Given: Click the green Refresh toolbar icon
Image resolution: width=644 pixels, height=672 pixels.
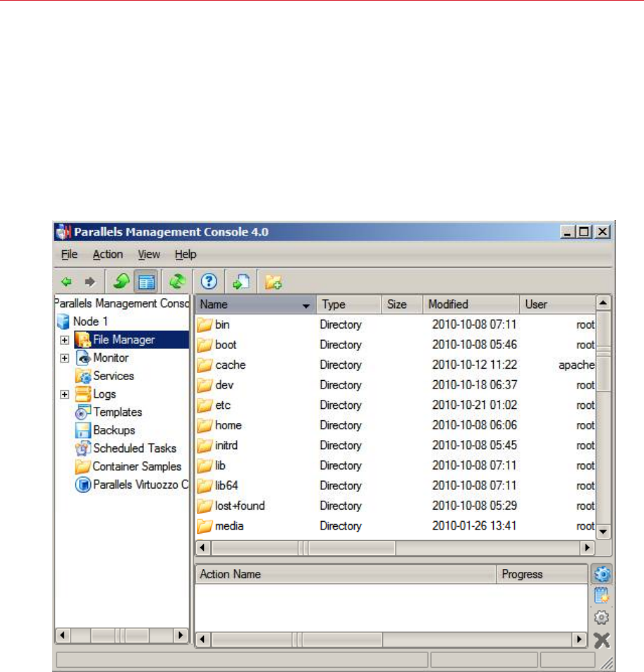Looking at the screenshot, I should click(x=177, y=281).
